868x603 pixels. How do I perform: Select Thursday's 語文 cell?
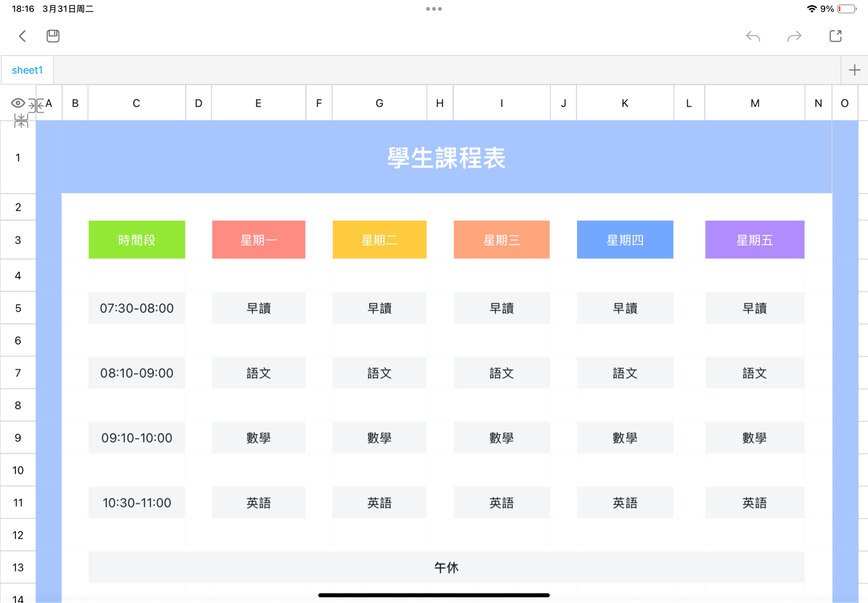point(625,373)
